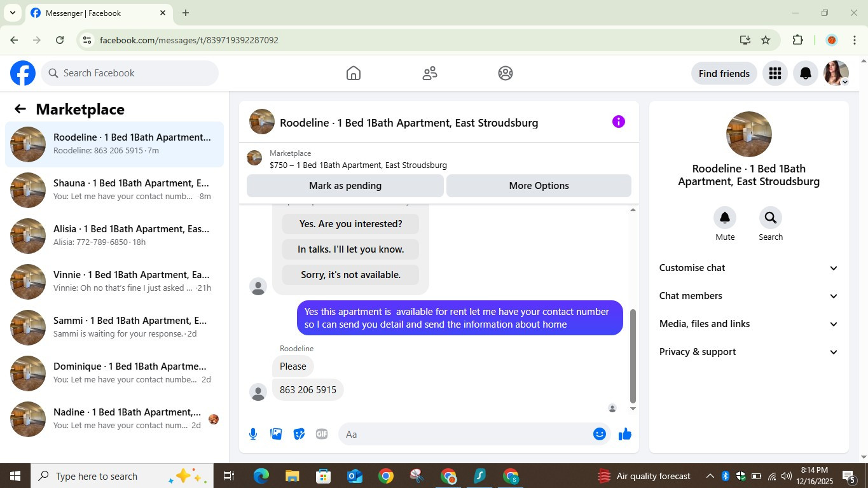Click the chat scrollbar thumb

coord(633,356)
